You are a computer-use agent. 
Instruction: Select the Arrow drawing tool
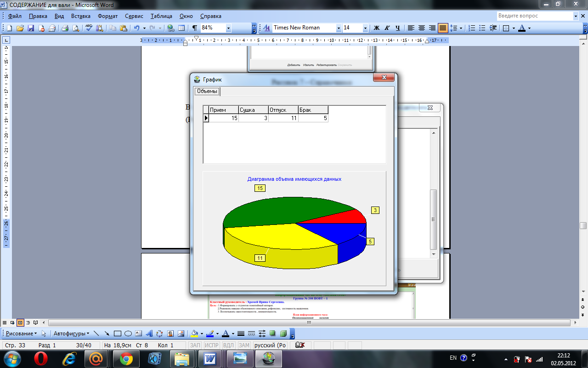coord(107,333)
